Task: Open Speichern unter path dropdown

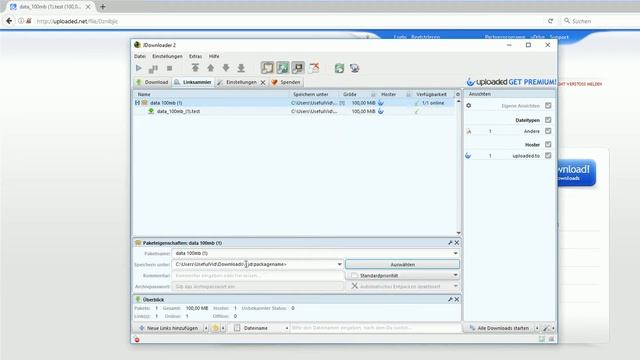Action: (340, 264)
